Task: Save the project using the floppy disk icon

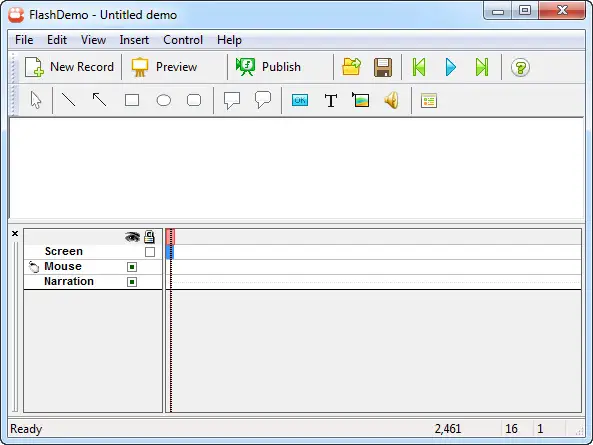Action: pyautogui.click(x=383, y=67)
